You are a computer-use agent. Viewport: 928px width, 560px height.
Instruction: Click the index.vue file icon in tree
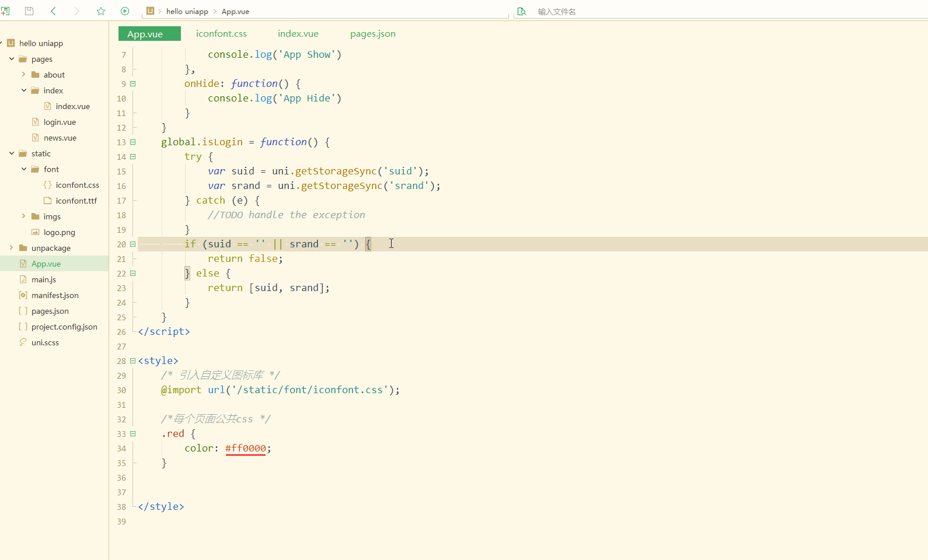tap(48, 106)
